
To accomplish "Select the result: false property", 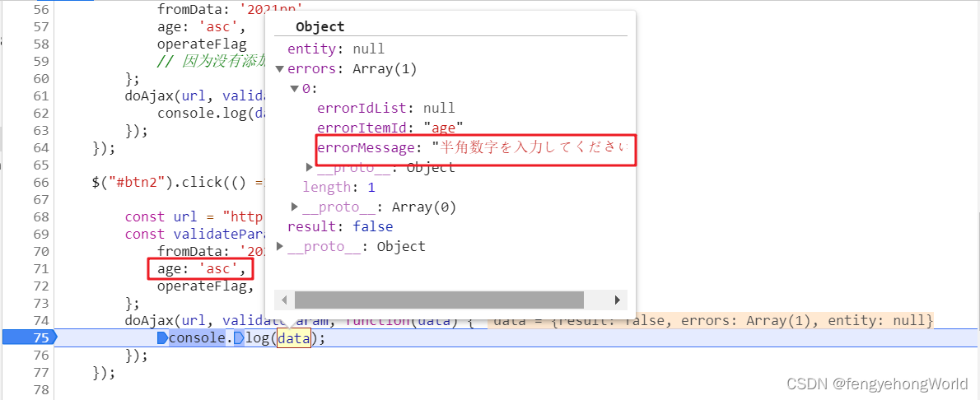I will coord(340,226).
